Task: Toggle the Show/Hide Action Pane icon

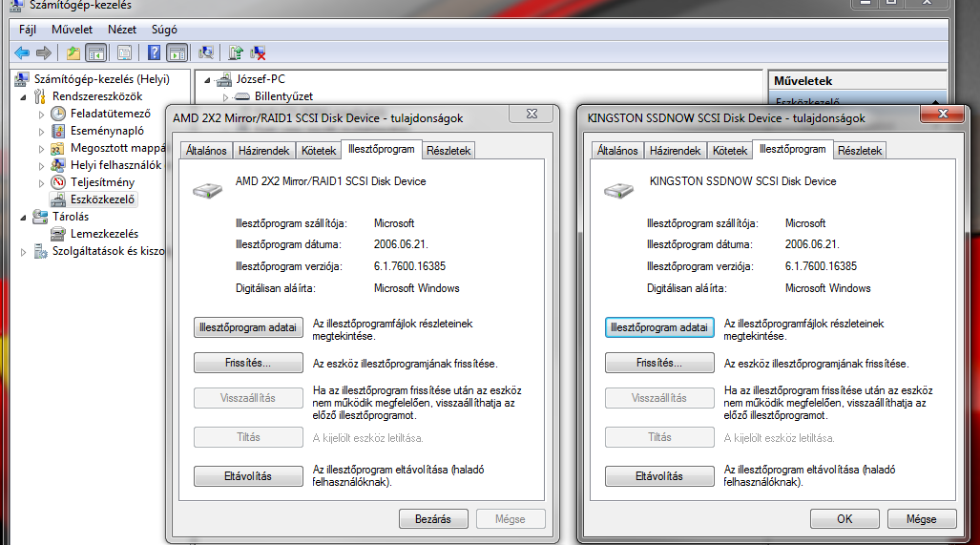Action: 177,53
